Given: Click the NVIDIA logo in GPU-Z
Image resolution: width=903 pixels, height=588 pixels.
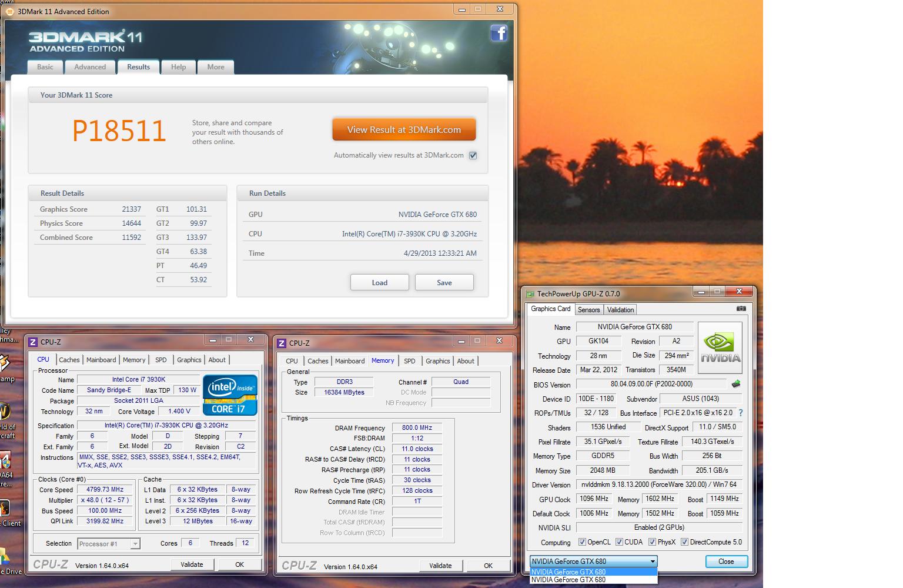Looking at the screenshot, I should pyautogui.click(x=720, y=348).
